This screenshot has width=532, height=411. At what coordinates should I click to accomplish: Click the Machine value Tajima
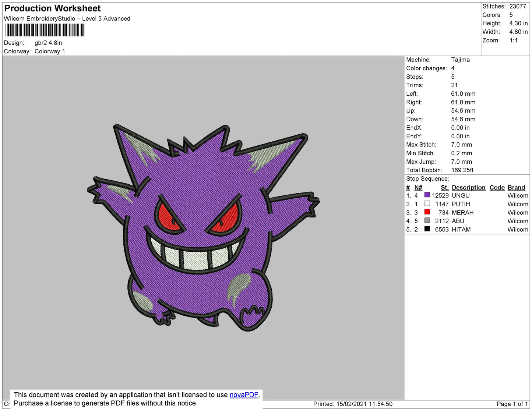[460, 60]
